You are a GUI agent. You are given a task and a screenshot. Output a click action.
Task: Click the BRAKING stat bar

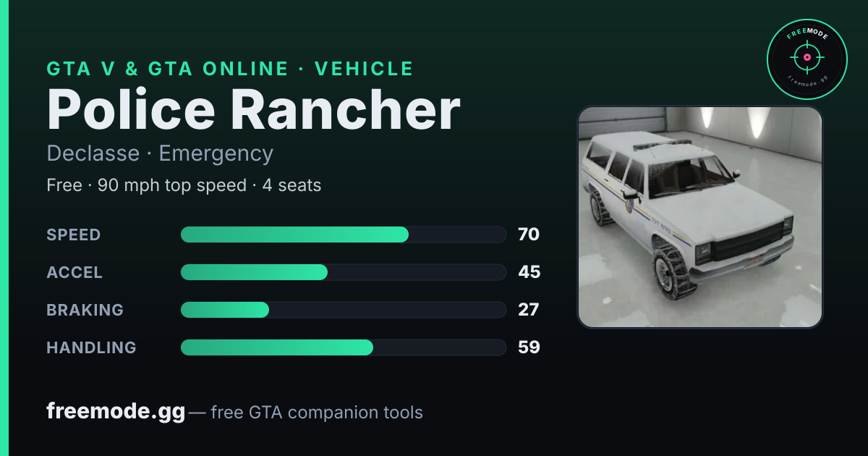(x=343, y=310)
